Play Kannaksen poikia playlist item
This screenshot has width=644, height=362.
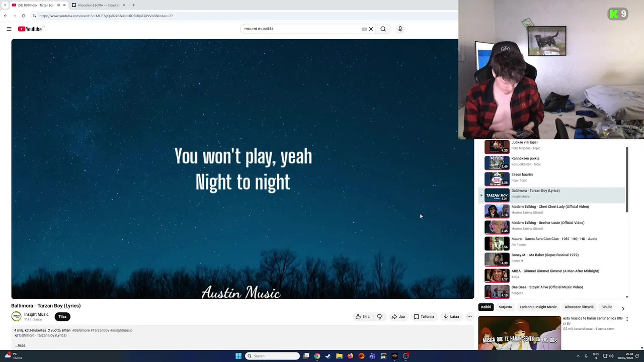click(x=552, y=162)
